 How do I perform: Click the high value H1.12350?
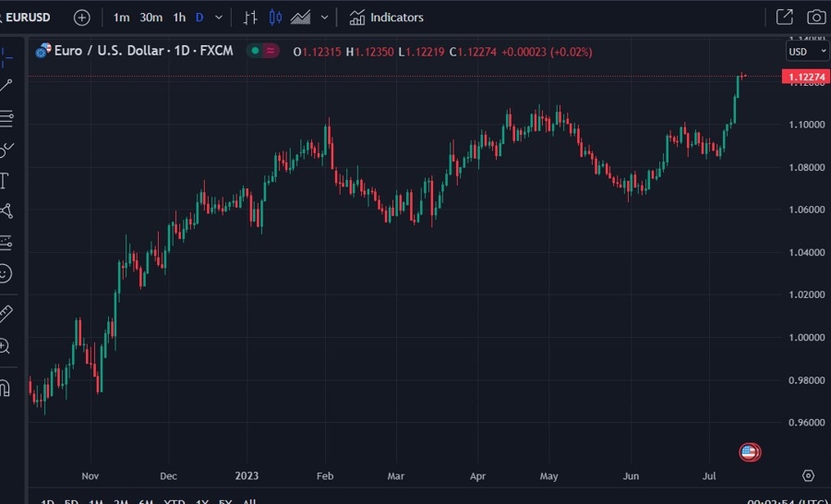coord(370,52)
